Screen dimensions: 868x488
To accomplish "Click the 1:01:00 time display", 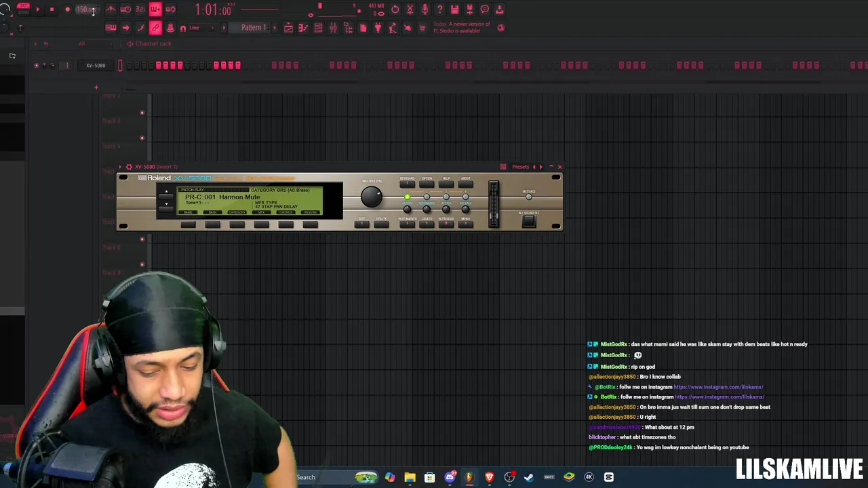I will tap(213, 9).
